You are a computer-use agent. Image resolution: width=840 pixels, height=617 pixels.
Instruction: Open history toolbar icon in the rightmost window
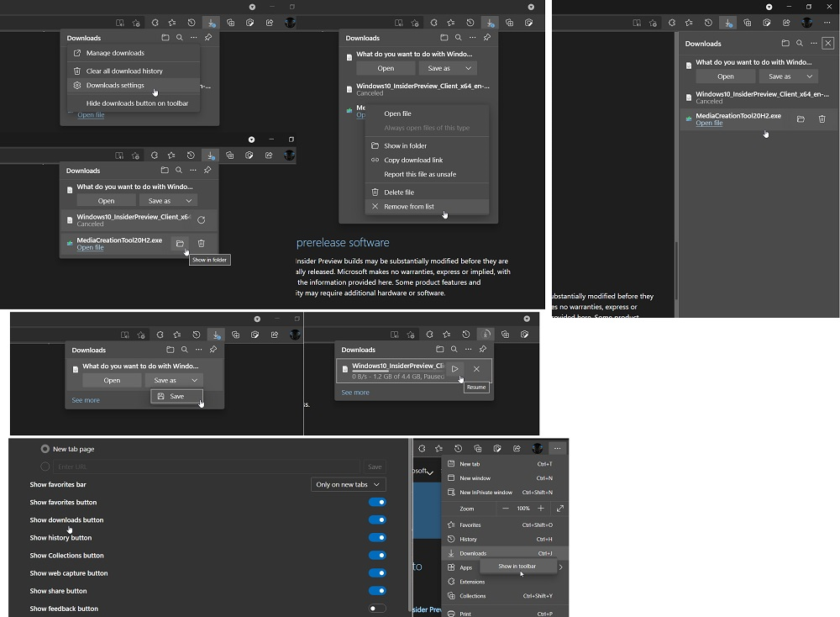[x=708, y=23]
